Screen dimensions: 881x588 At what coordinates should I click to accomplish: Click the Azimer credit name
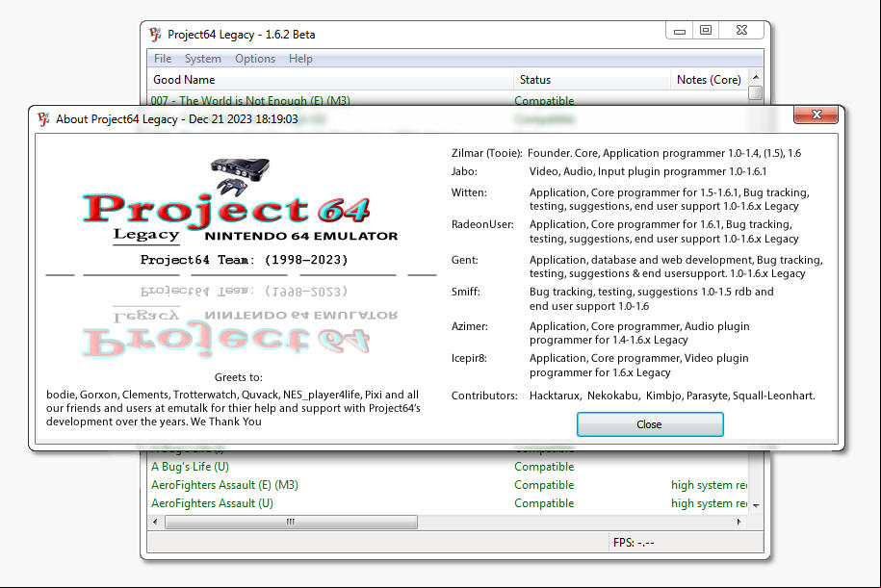(470, 326)
